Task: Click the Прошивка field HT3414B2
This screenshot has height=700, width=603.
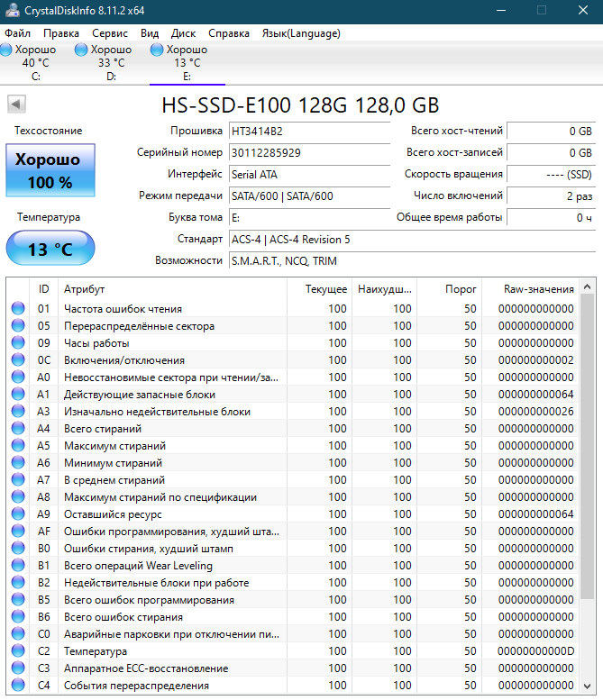Action: pyautogui.click(x=309, y=131)
